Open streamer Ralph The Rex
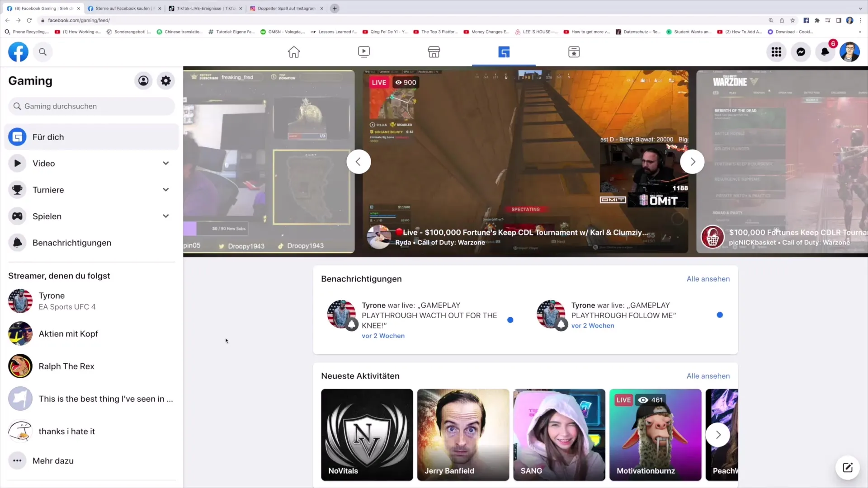Screen dimensions: 868x488 pyautogui.click(x=91, y=366)
